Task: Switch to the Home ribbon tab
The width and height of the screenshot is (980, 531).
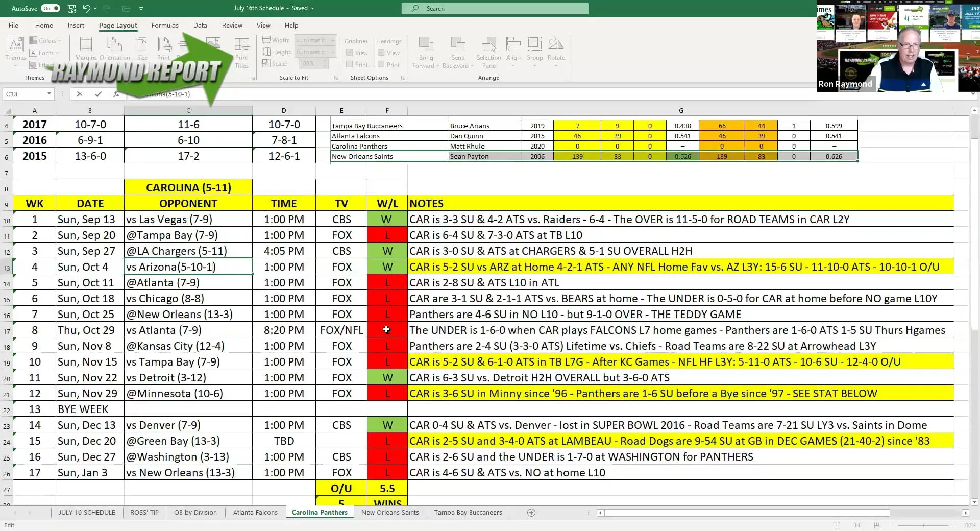Action: click(x=44, y=25)
